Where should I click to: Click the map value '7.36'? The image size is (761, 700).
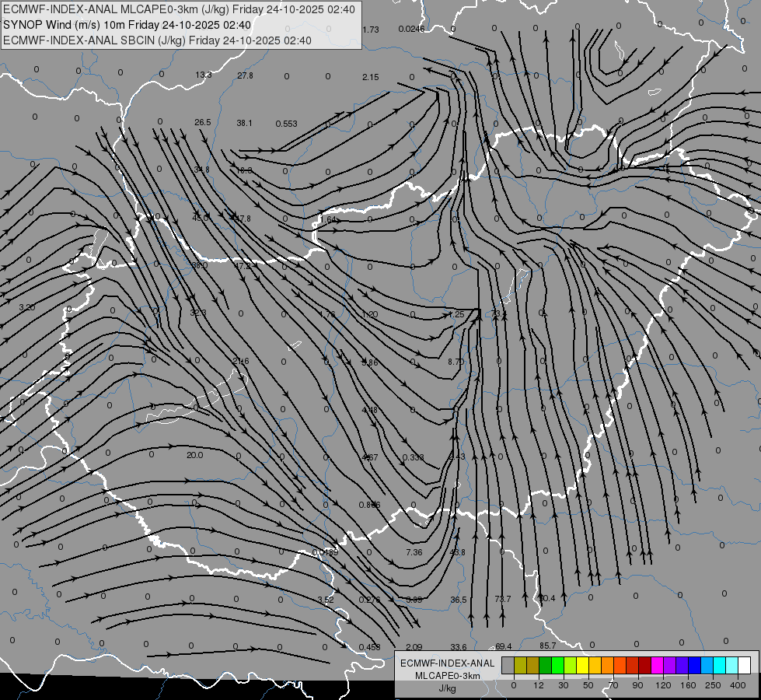[414, 552]
